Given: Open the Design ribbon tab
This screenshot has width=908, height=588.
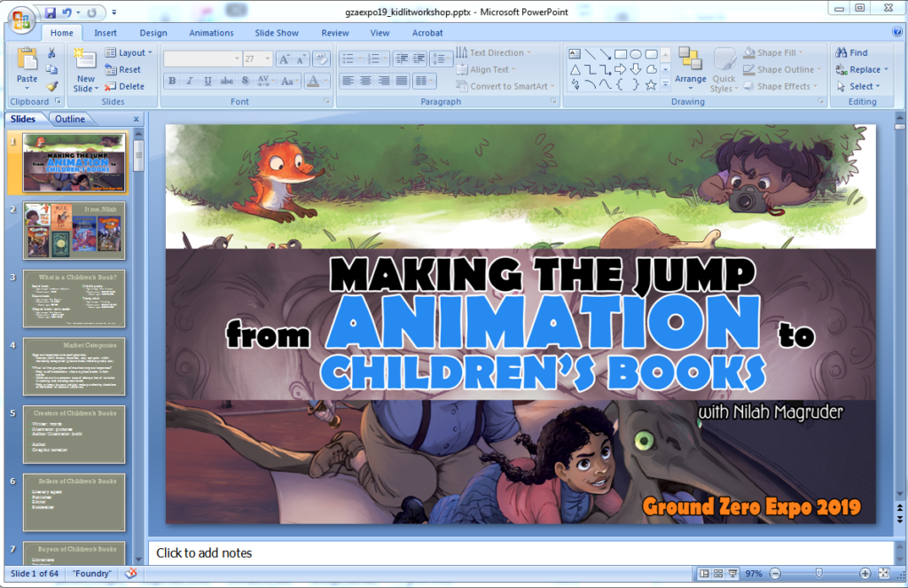Looking at the screenshot, I should (153, 33).
